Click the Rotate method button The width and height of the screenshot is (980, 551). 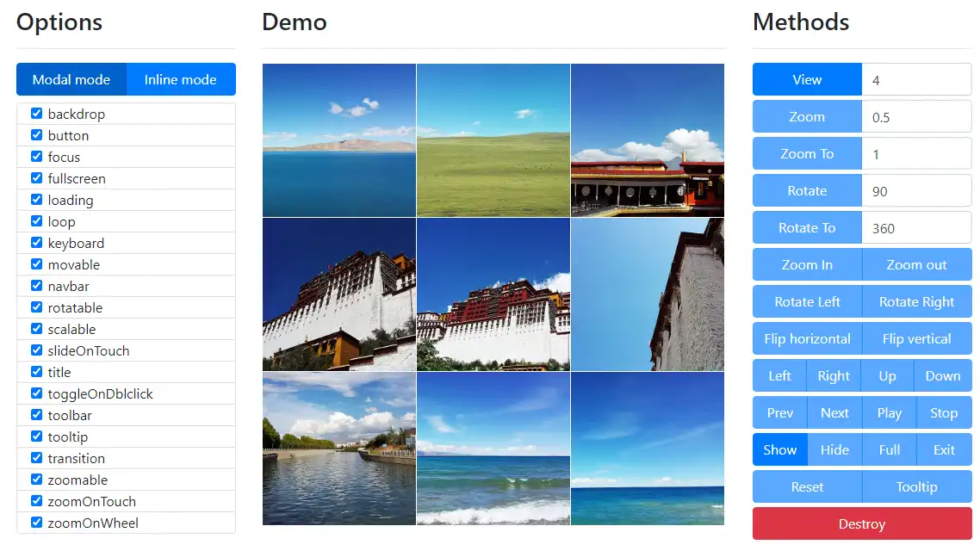click(807, 190)
